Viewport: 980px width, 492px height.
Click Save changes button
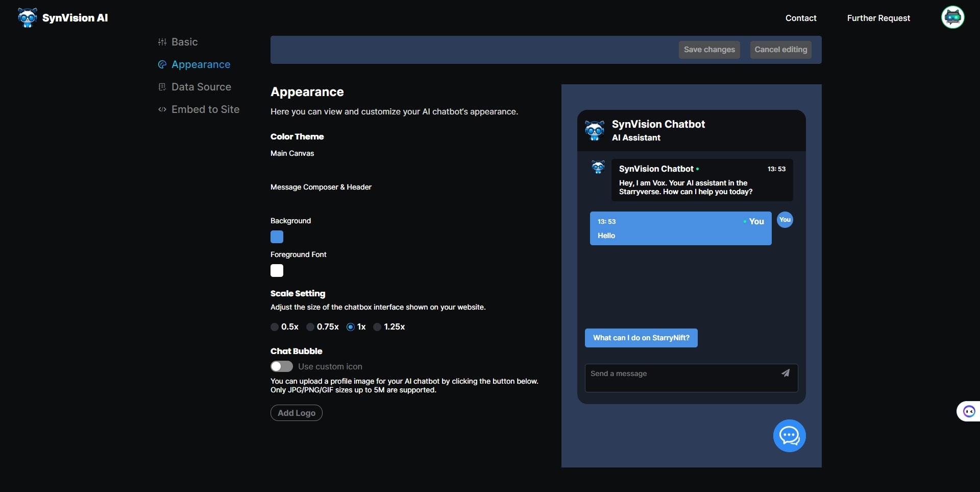[x=709, y=50]
